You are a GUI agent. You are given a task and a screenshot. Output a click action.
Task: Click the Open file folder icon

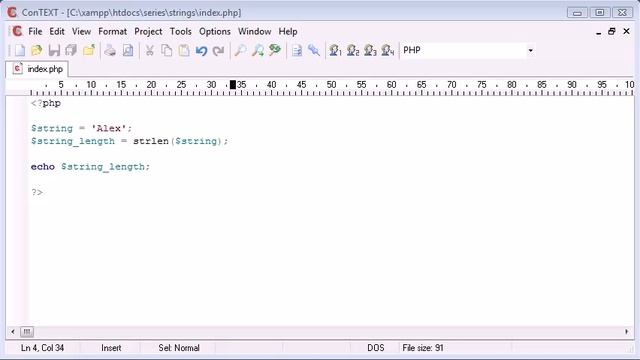click(x=36, y=50)
